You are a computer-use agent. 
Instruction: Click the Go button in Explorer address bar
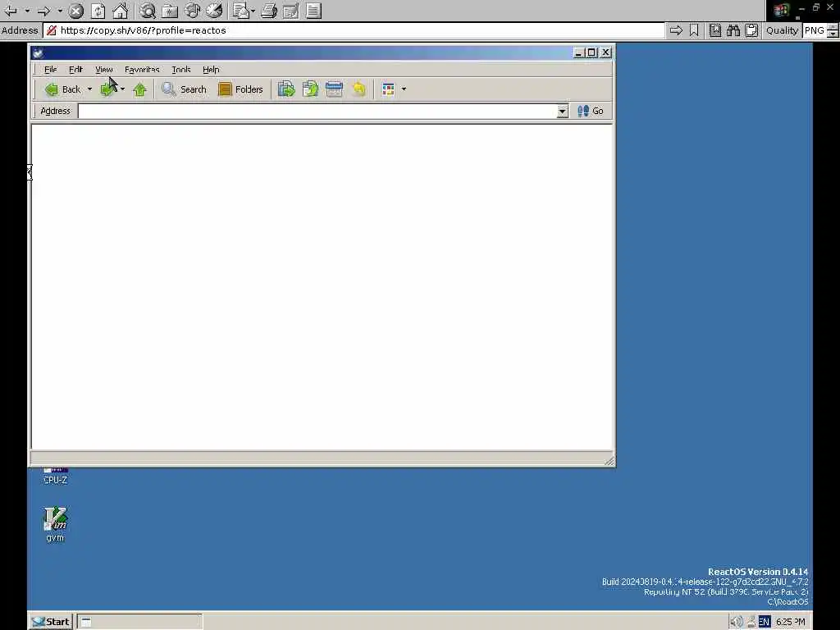(x=591, y=111)
